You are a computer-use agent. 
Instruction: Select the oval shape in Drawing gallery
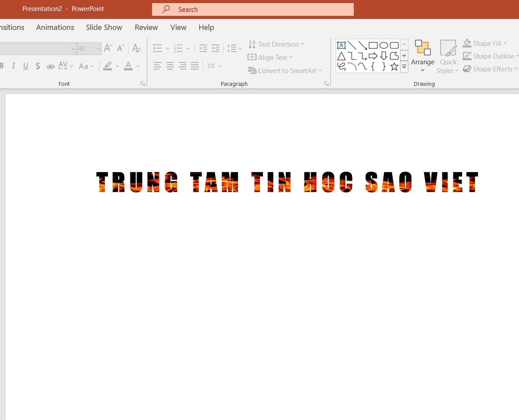point(384,45)
